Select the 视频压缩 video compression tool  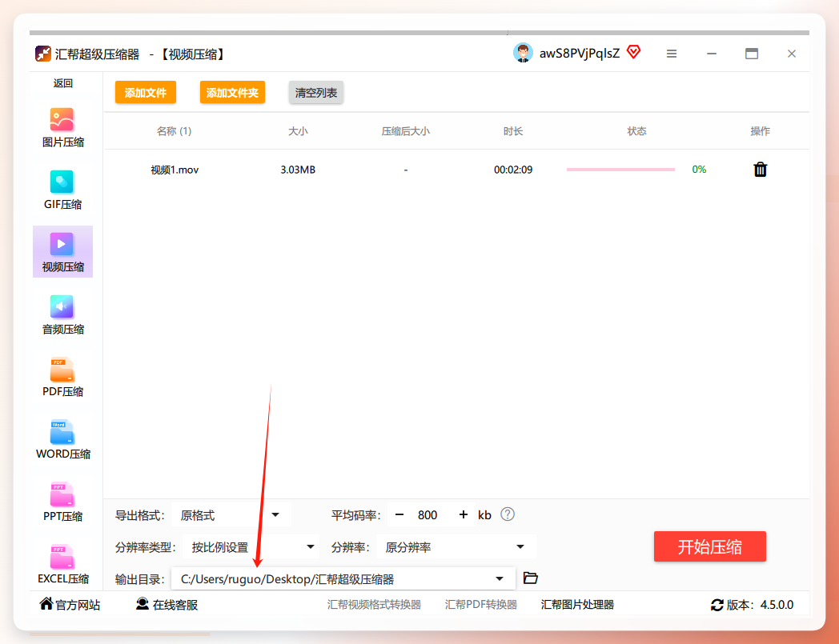click(x=62, y=251)
